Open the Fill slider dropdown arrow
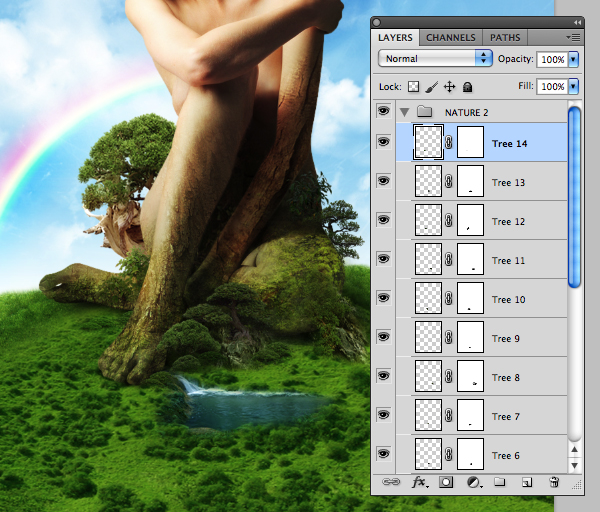This screenshot has width=600, height=512. coord(573,86)
